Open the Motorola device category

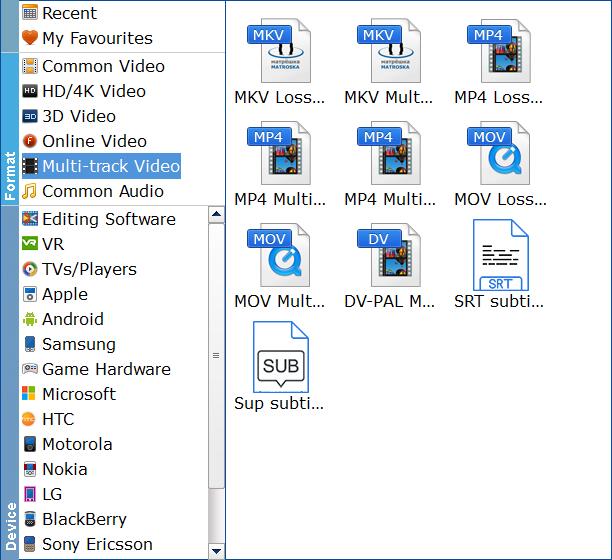coord(67,444)
